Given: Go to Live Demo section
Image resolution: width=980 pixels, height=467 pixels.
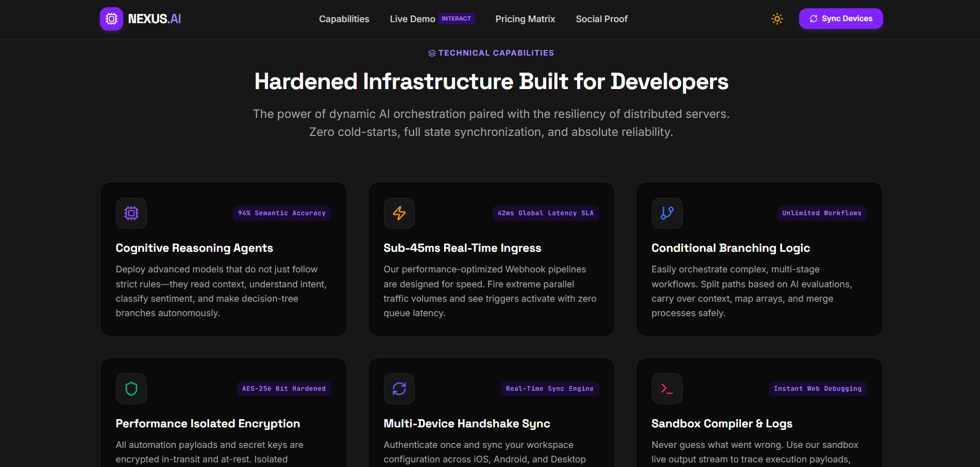Looking at the screenshot, I should click(x=413, y=19).
